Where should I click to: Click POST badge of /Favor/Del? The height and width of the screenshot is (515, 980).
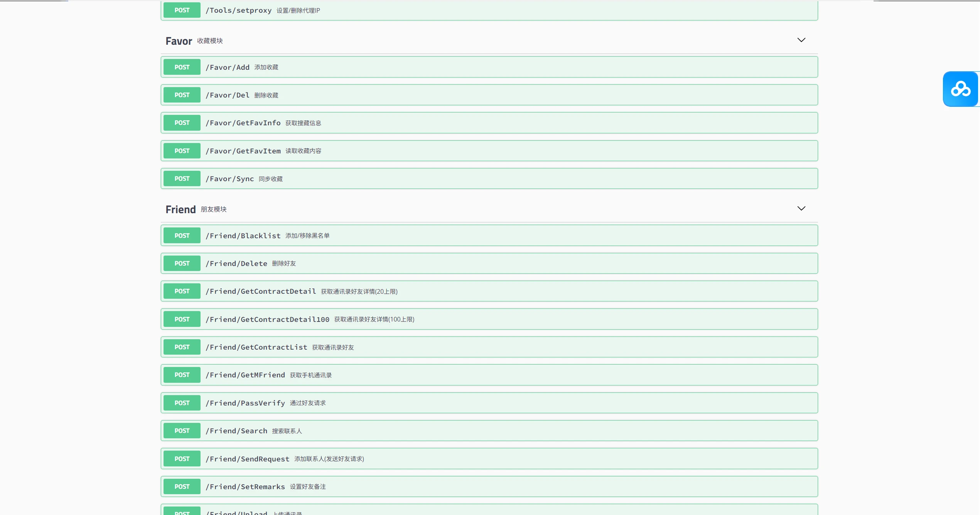tap(182, 95)
